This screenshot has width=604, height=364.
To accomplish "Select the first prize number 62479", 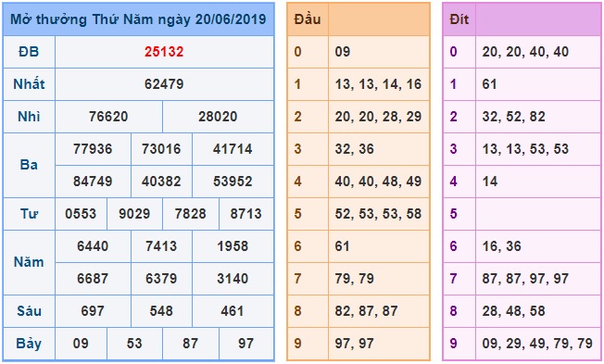I will [x=164, y=84].
